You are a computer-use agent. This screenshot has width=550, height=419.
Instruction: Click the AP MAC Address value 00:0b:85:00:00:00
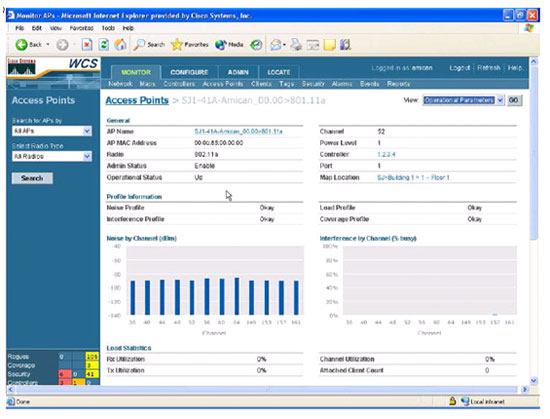click(219, 143)
